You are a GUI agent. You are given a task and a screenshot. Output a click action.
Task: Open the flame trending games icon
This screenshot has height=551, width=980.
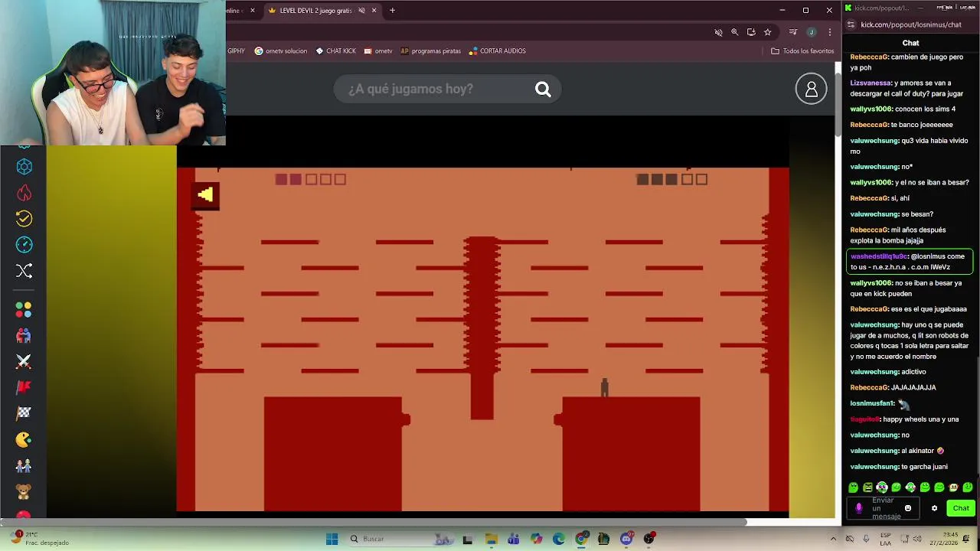[24, 193]
